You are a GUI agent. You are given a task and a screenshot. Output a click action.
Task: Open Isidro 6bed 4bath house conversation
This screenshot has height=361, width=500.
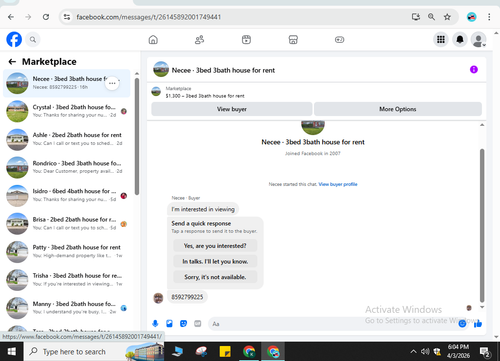67,195
